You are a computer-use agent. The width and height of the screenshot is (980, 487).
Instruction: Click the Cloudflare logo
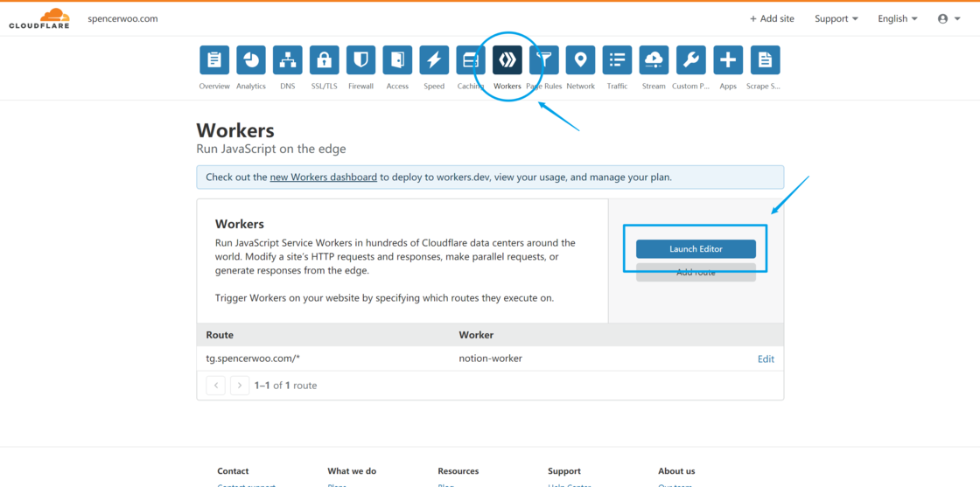point(39,18)
